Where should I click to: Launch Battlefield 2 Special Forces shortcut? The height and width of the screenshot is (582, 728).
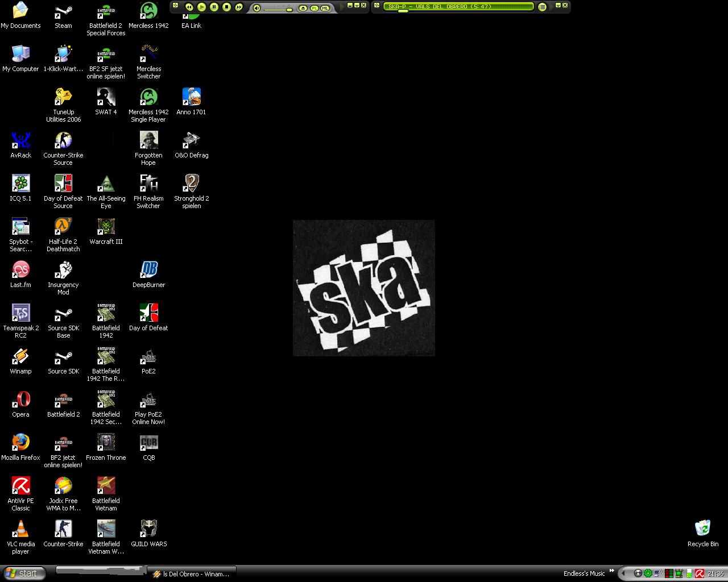click(x=106, y=19)
